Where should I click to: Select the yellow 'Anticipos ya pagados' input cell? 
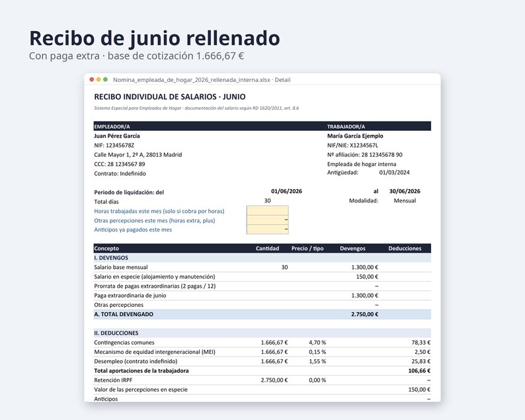(x=268, y=230)
